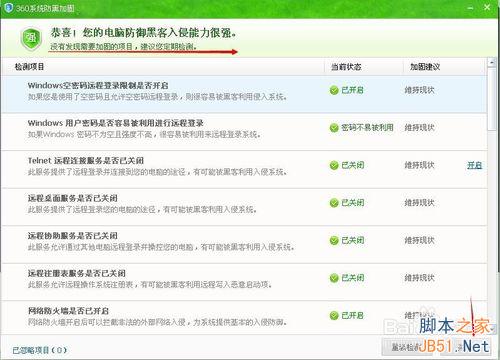Click green check icon in 远程桌面服务 row

(334, 203)
